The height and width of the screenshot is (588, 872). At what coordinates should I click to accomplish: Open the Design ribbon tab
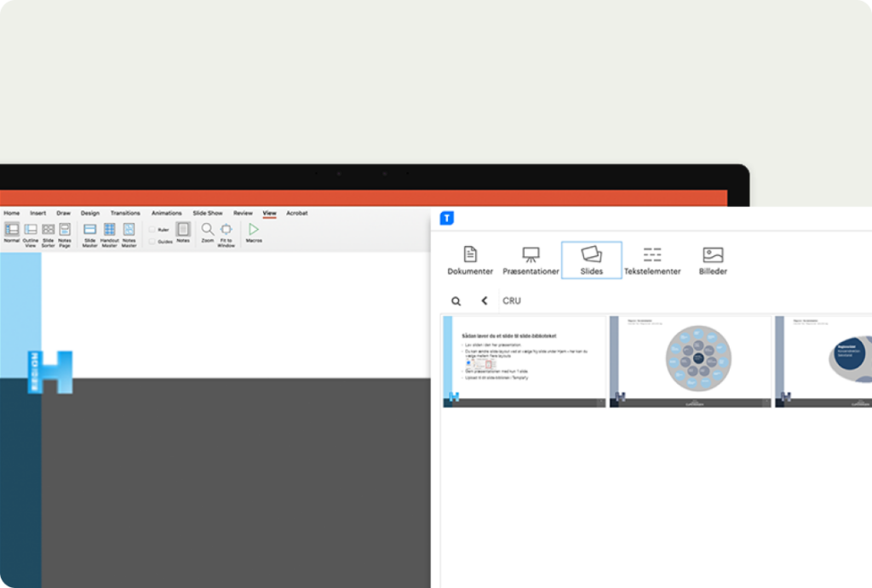tap(90, 213)
